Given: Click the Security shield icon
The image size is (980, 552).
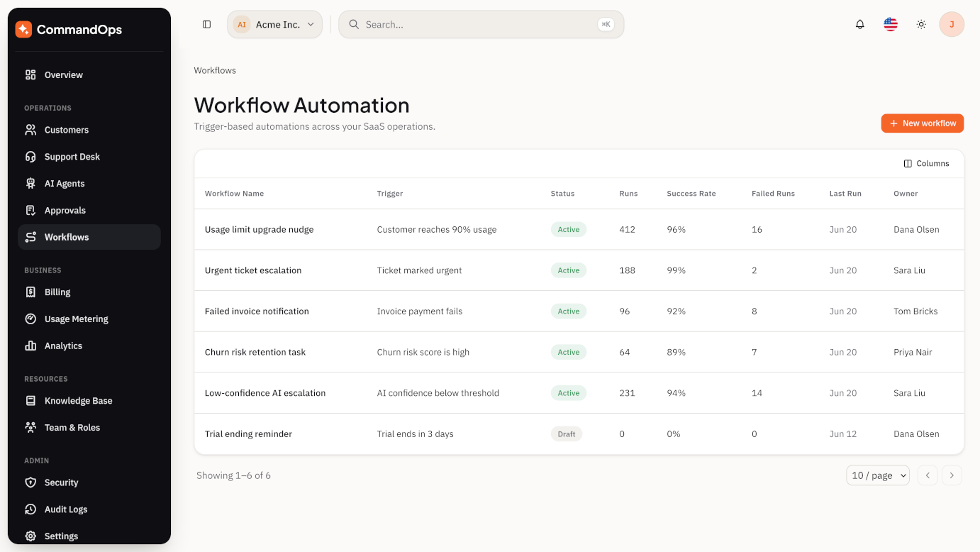Looking at the screenshot, I should pos(30,482).
